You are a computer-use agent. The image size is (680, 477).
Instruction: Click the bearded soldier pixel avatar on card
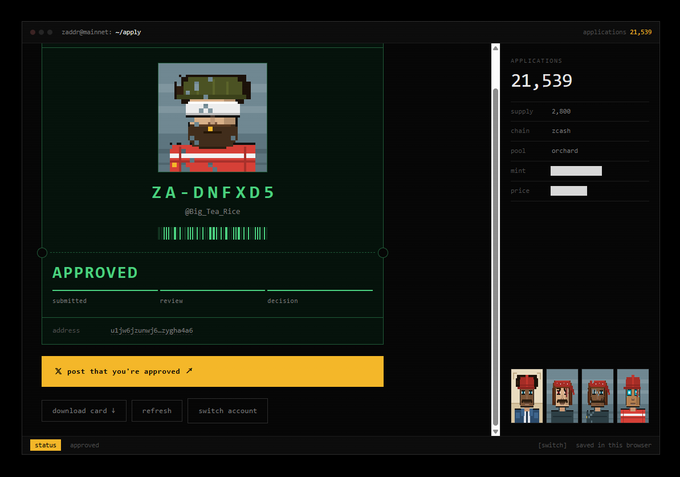[x=212, y=118]
